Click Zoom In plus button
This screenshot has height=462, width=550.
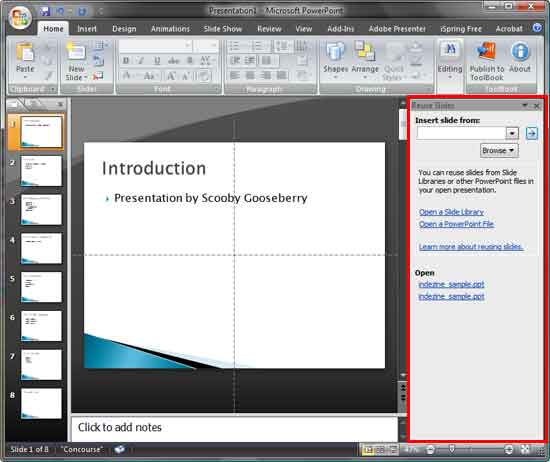point(508,449)
